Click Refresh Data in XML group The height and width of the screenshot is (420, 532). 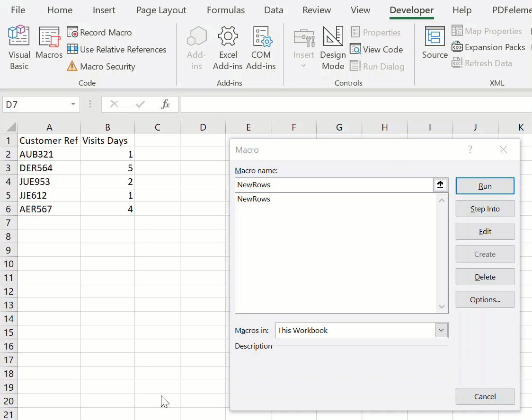482,63
